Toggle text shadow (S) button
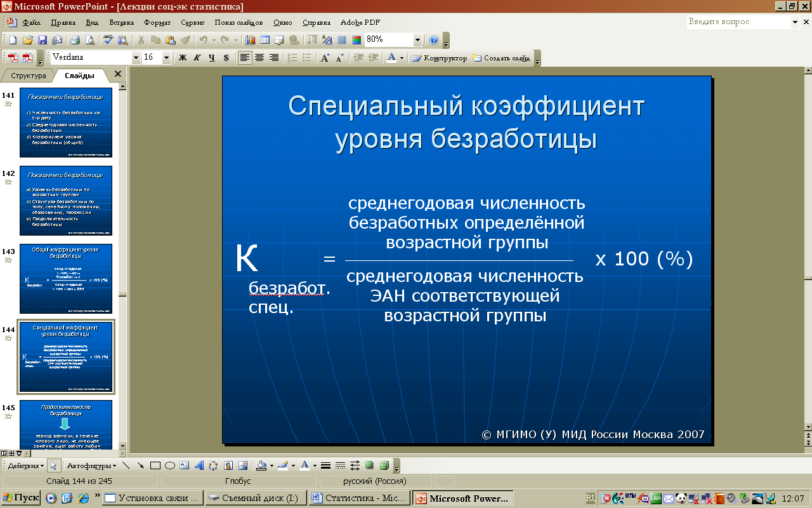 tap(226, 58)
